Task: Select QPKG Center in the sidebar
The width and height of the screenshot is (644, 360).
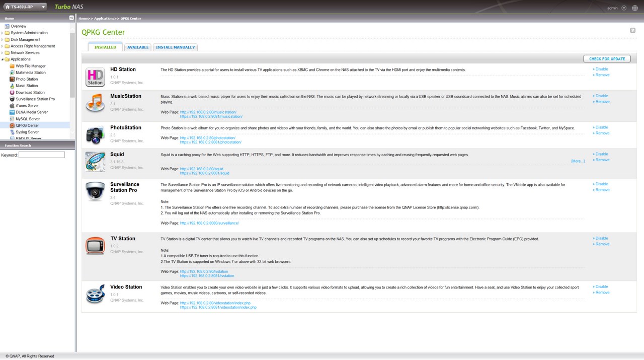Action: click(x=27, y=125)
